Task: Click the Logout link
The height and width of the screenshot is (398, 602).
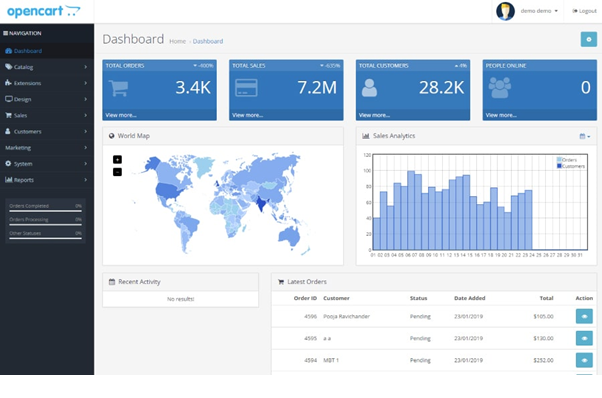Action: 584,11
